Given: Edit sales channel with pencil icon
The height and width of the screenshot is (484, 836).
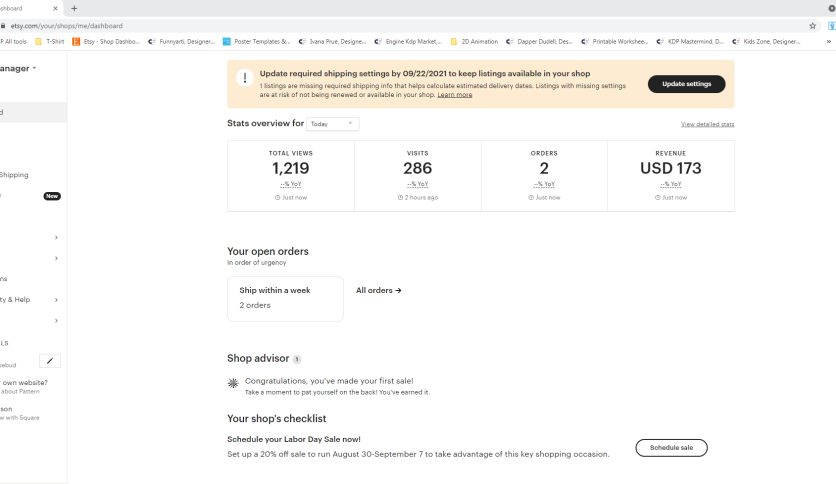Looking at the screenshot, I should coord(50,361).
